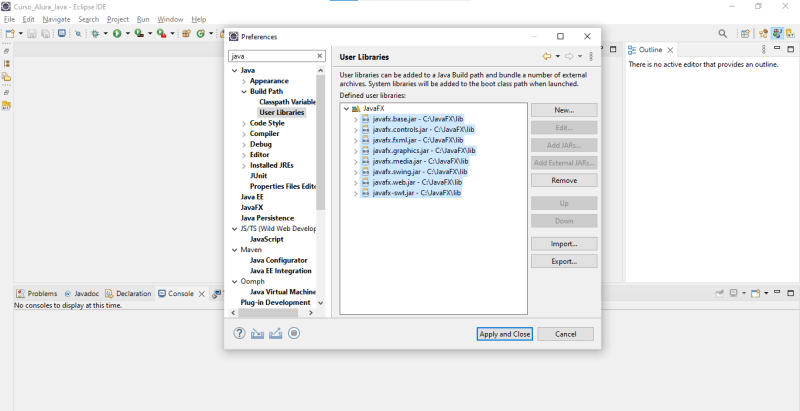Click the Preferences Help question mark icon

coord(239,333)
